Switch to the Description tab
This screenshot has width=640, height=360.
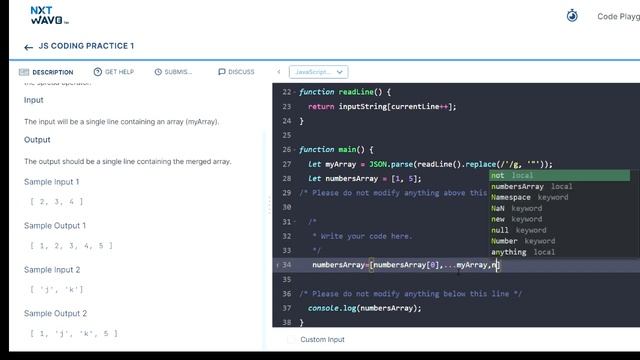tap(46, 72)
